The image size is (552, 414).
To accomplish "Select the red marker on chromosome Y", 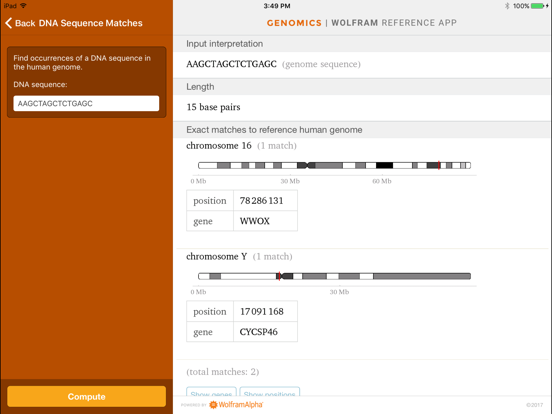I will [279, 276].
